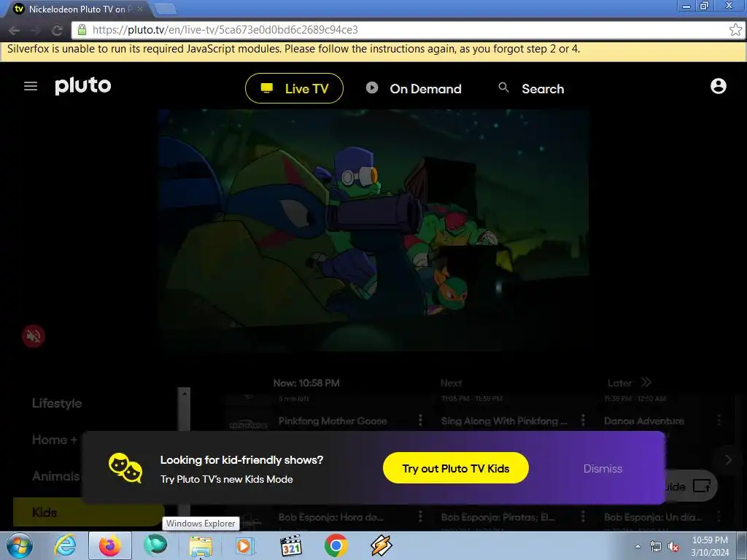Screen dimensions: 747x560
Task: Open a new browser tab
Action: coord(166,9)
